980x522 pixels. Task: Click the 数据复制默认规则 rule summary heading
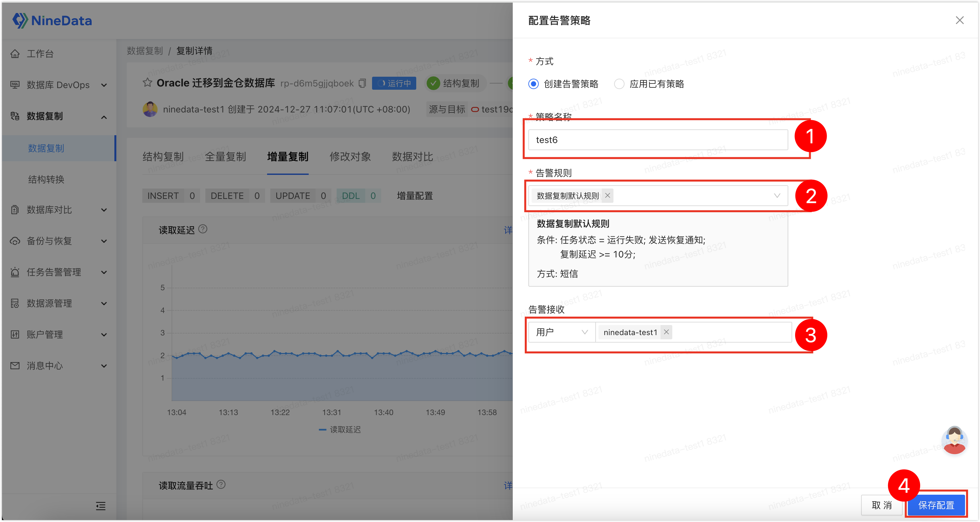click(573, 224)
